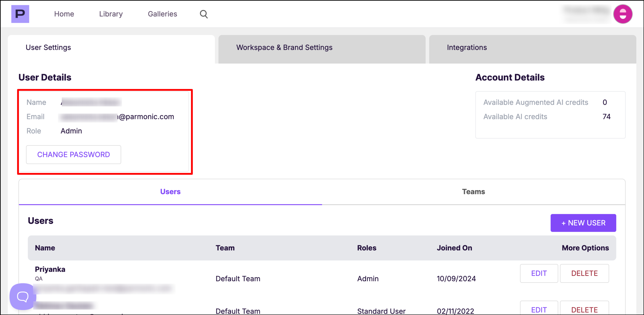Select the User Settings tab
Viewport: 644px width, 315px height.
[x=48, y=48]
